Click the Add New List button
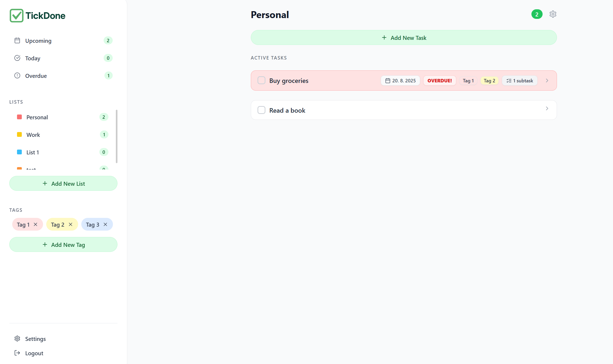This screenshot has width=613, height=364. (63, 183)
